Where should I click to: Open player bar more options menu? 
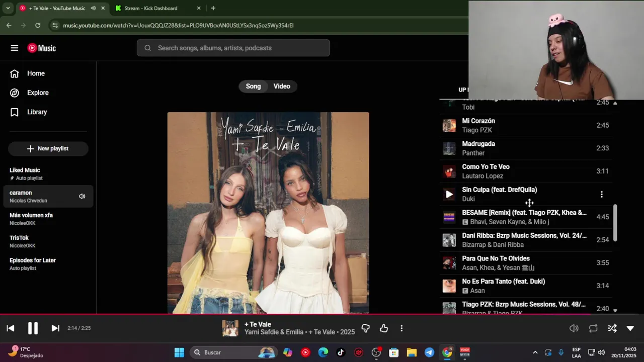401,328
